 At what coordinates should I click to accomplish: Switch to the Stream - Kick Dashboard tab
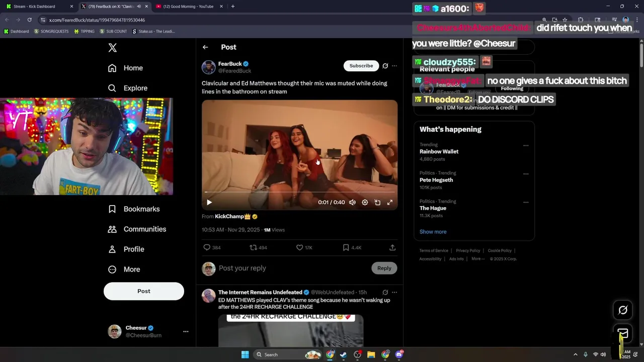[38, 7]
